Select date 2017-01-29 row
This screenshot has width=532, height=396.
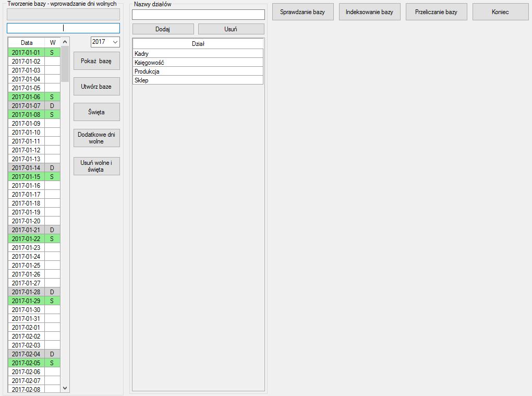pyautogui.click(x=34, y=301)
